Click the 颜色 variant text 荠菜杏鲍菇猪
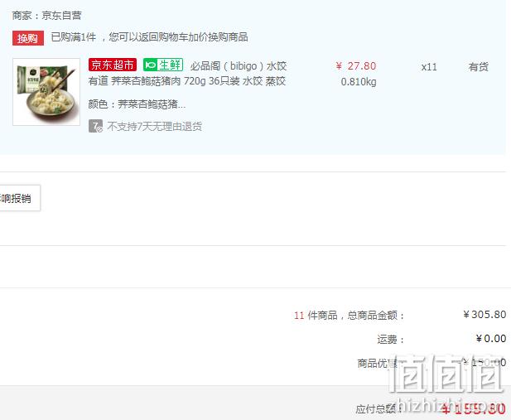Image resolution: width=511 pixels, height=420 pixels. coord(137,104)
